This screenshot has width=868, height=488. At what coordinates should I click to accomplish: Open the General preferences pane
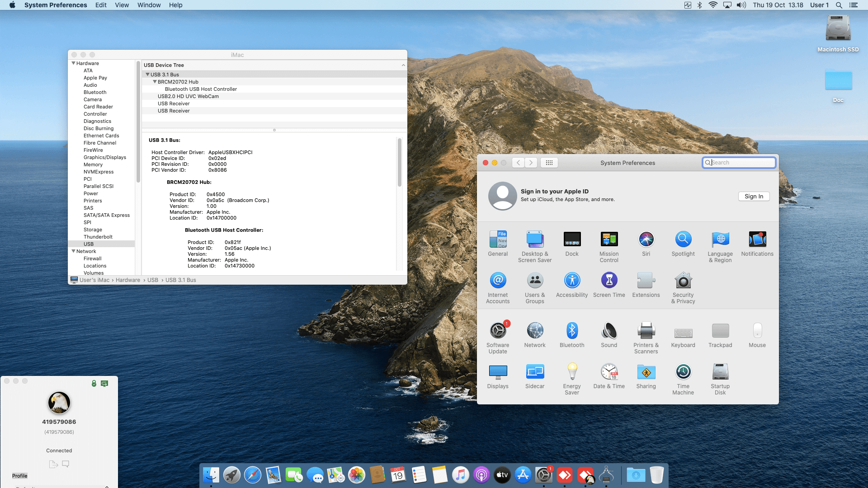pyautogui.click(x=498, y=244)
